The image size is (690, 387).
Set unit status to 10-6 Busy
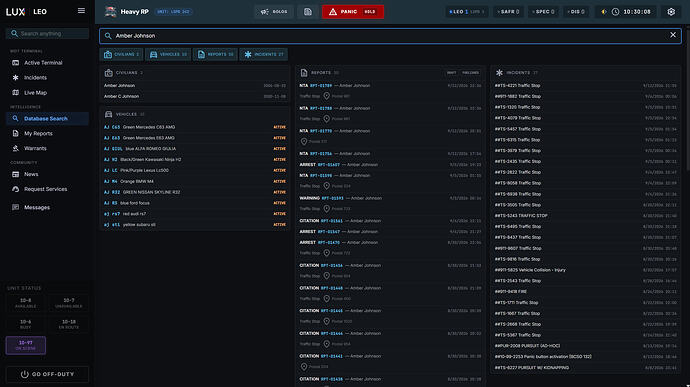click(x=26, y=324)
